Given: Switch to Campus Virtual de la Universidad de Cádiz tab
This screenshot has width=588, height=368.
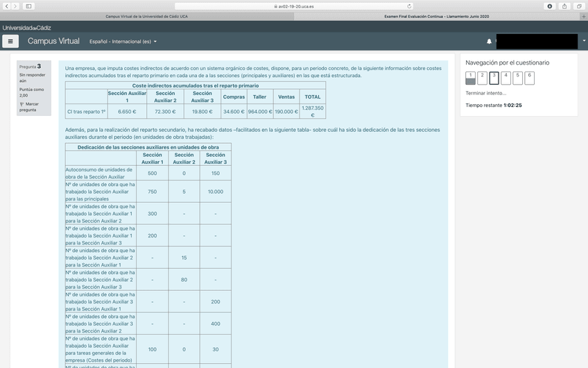Looking at the screenshot, I should click(146, 17).
